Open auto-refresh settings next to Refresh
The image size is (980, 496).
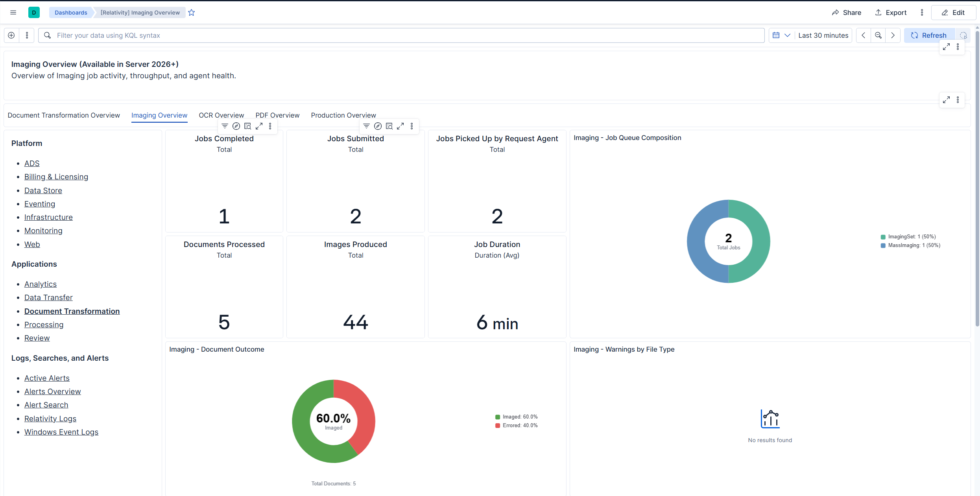point(963,35)
